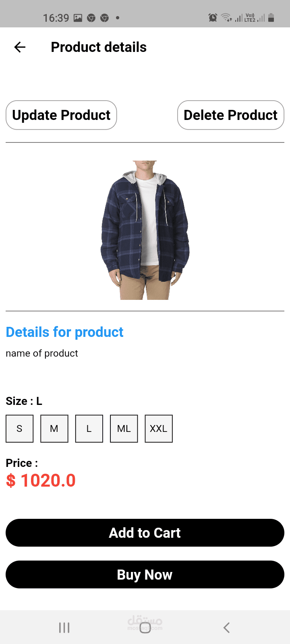
Task: Tap the gallery image notification icon
Action: click(x=78, y=18)
